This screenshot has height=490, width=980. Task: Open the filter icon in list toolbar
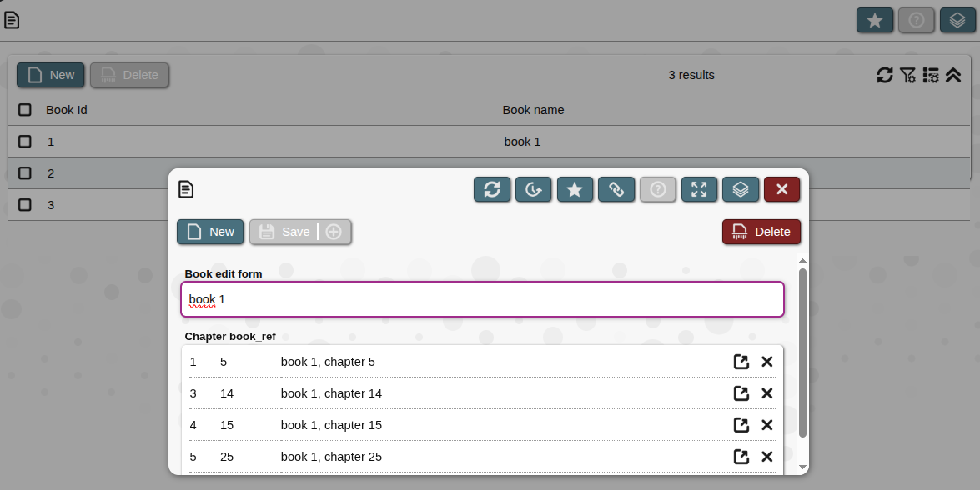(x=907, y=75)
